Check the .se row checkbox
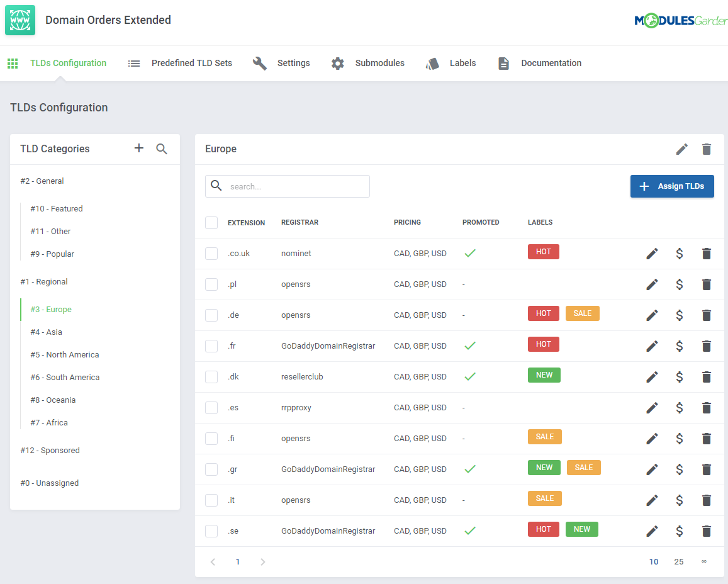Viewport: 728px width, 584px height. (x=211, y=531)
